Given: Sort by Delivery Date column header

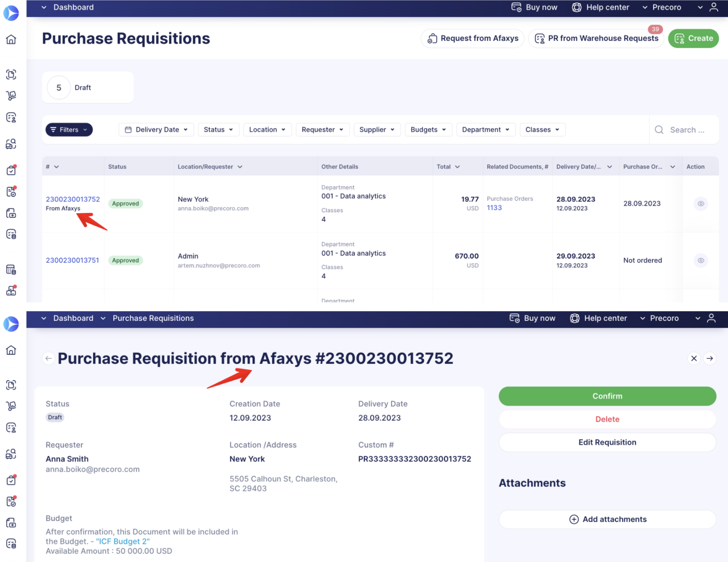Looking at the screenshot, I should (x=584, y=167).
